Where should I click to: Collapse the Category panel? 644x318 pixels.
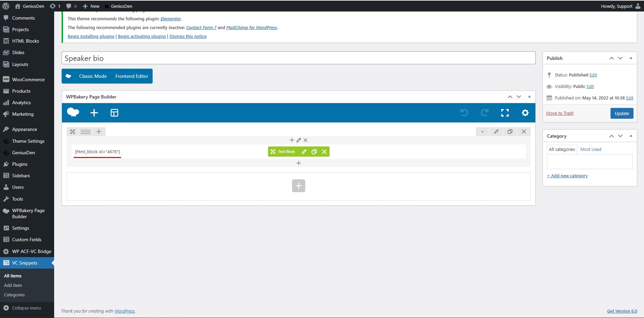coord(631,136)
